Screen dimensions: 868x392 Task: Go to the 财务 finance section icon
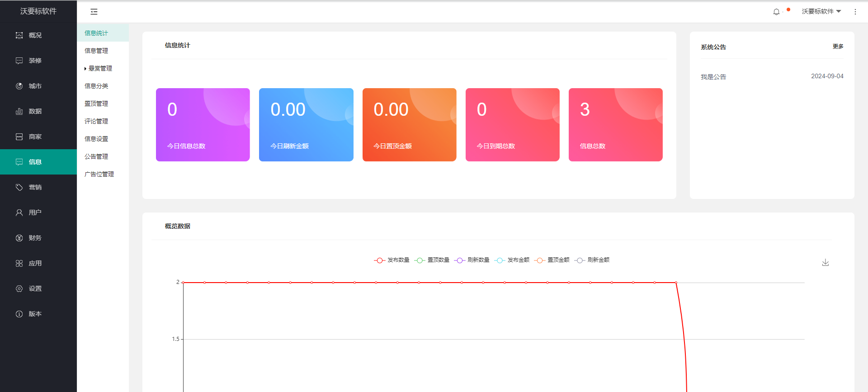click(x=19, y=238)
